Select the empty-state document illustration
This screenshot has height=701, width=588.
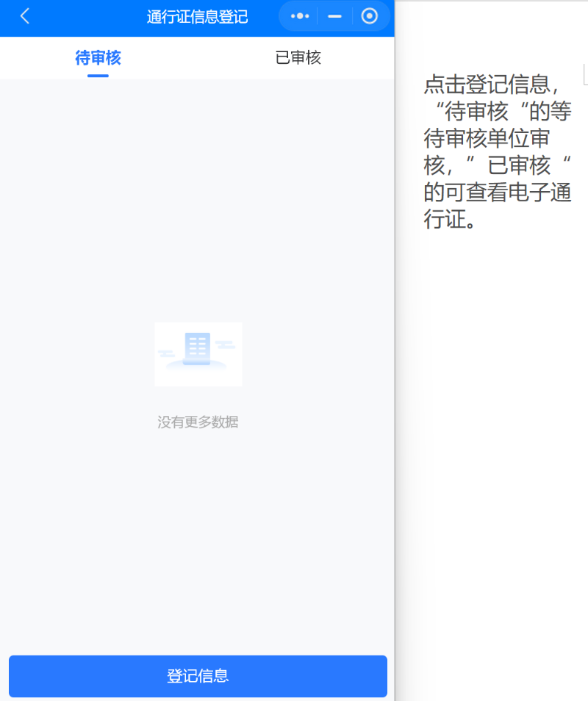coord(198,354)
